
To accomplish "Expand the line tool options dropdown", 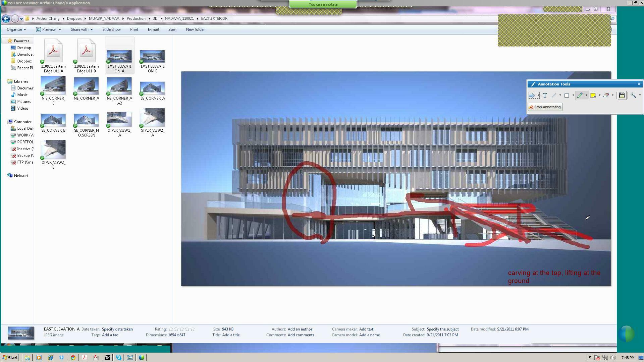I will pyautogui.click(x=560, y=96).
